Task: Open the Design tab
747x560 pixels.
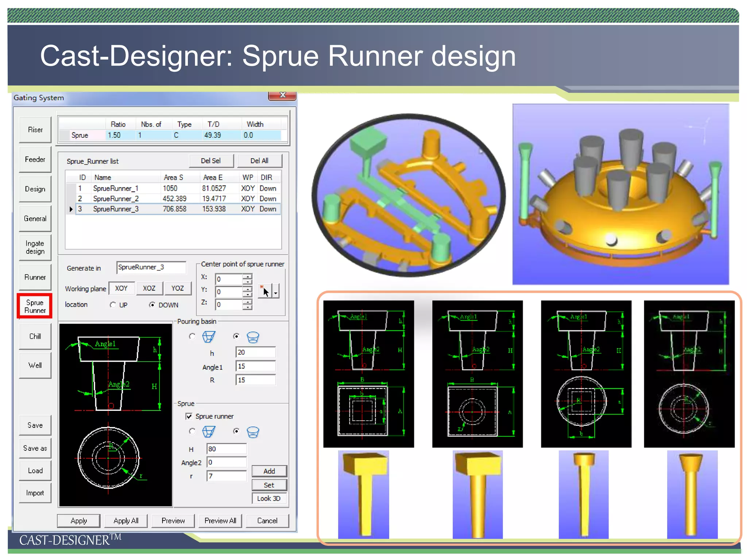Action: [x=35, y=189]
